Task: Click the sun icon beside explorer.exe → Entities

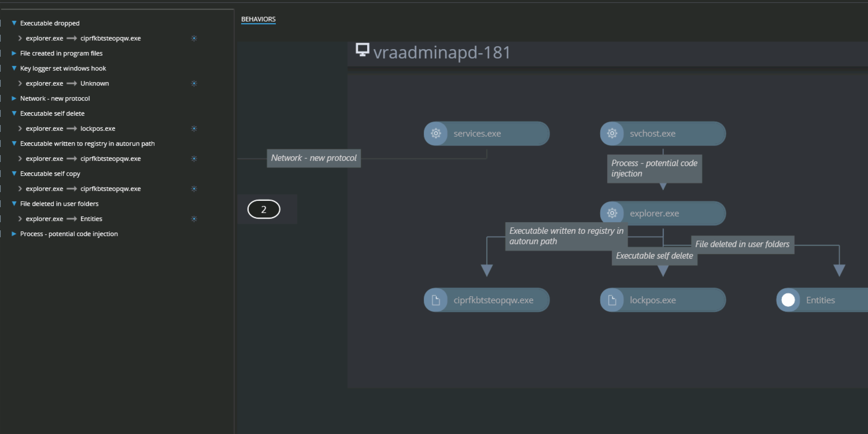Action: (x=194, y=218)
